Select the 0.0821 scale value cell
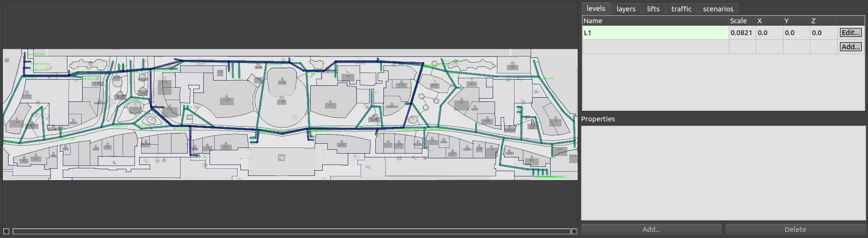Screen dimensions: 868x238 [x=743, y=33]
